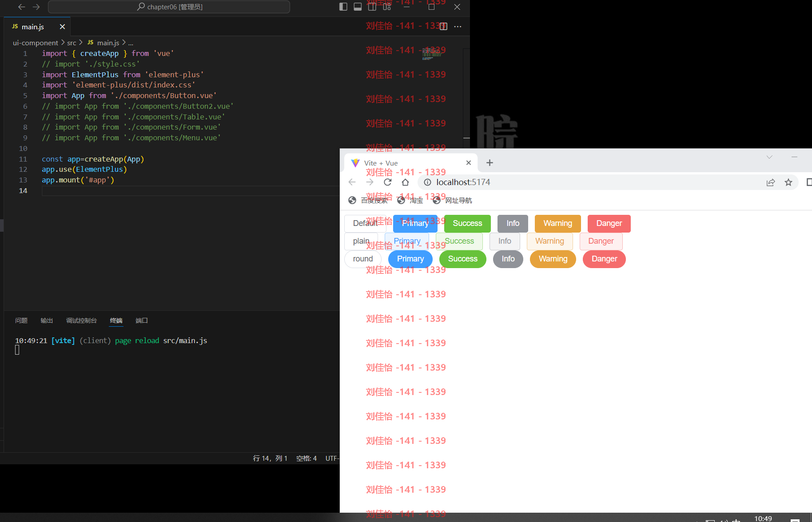Viewport: 812px width, 522px height.
Task: Click src folder in the breadcrumb
Action: (x=72, y=43)
